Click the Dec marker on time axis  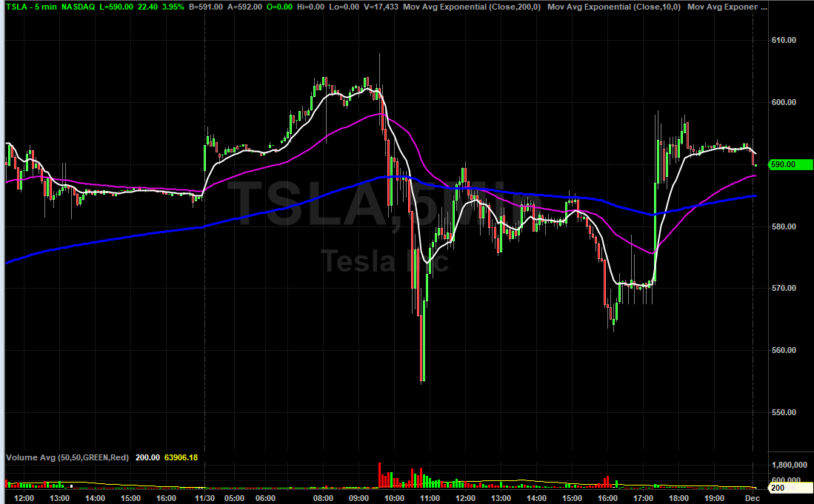coord(753,498)
